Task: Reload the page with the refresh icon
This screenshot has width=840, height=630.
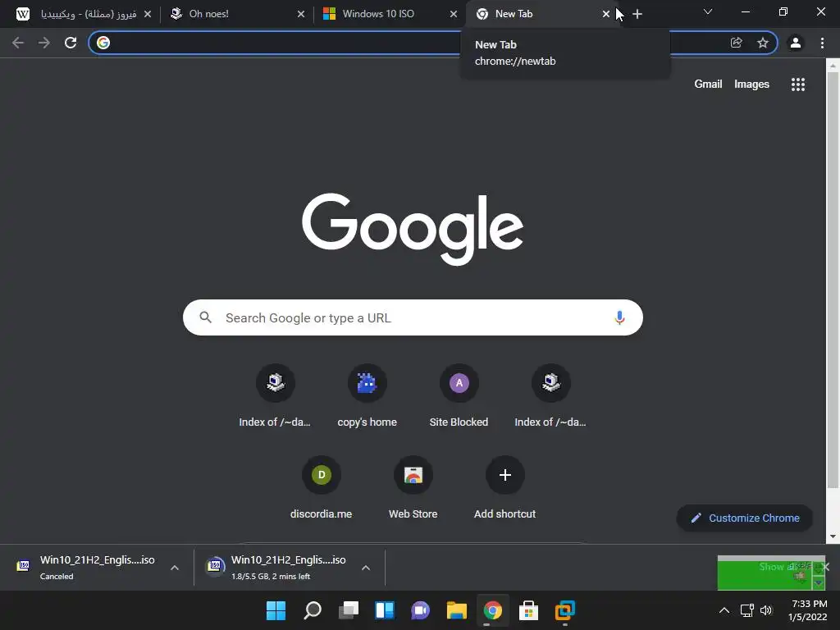Action: point(71,43)
